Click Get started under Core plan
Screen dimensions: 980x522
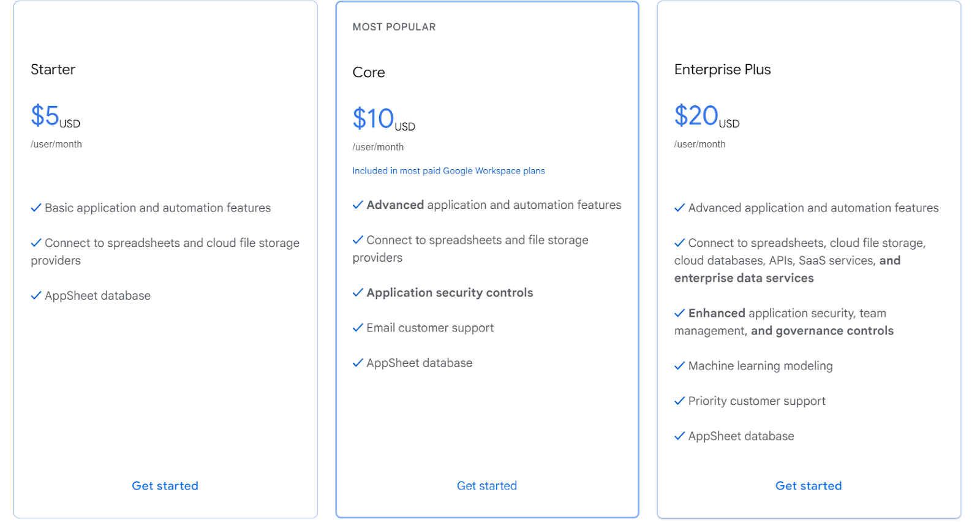click(487, 486)
